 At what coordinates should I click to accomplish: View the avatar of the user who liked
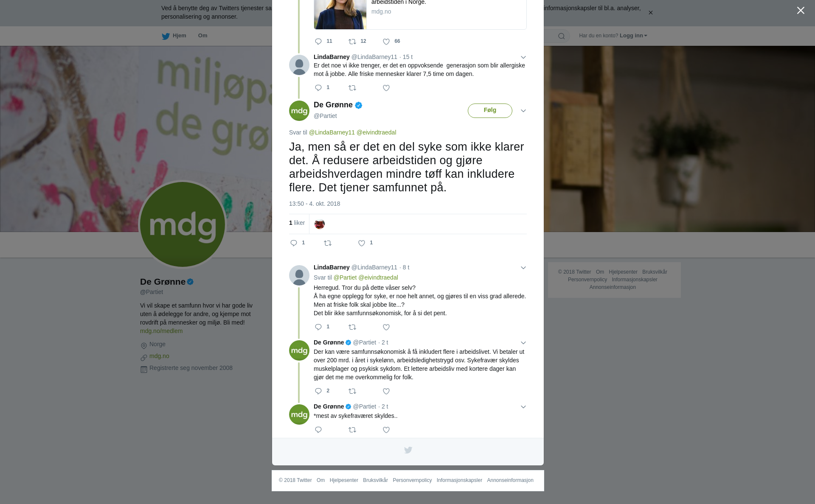click(320, 224)
